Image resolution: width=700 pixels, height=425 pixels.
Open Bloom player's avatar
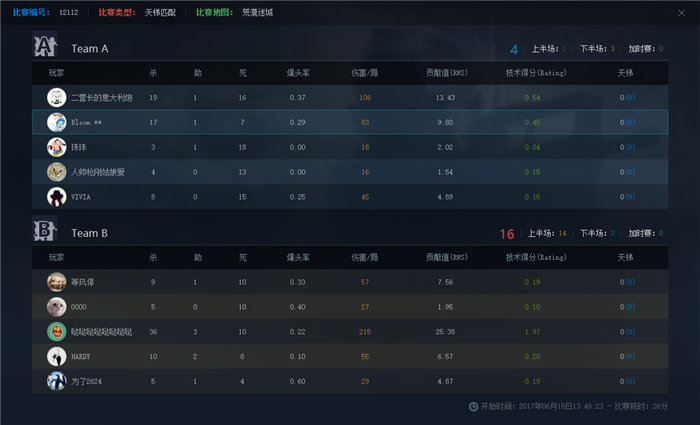pyautogui.click(x=56, y=122)
